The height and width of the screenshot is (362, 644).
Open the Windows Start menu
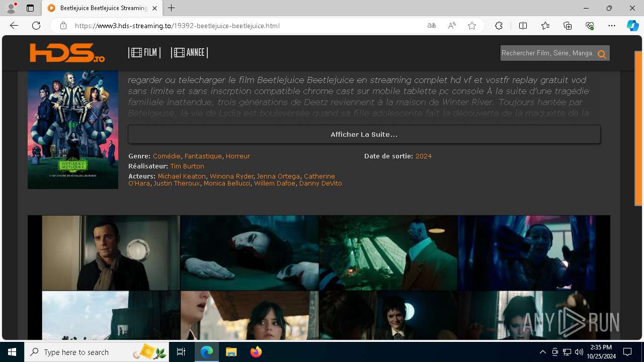12,352
